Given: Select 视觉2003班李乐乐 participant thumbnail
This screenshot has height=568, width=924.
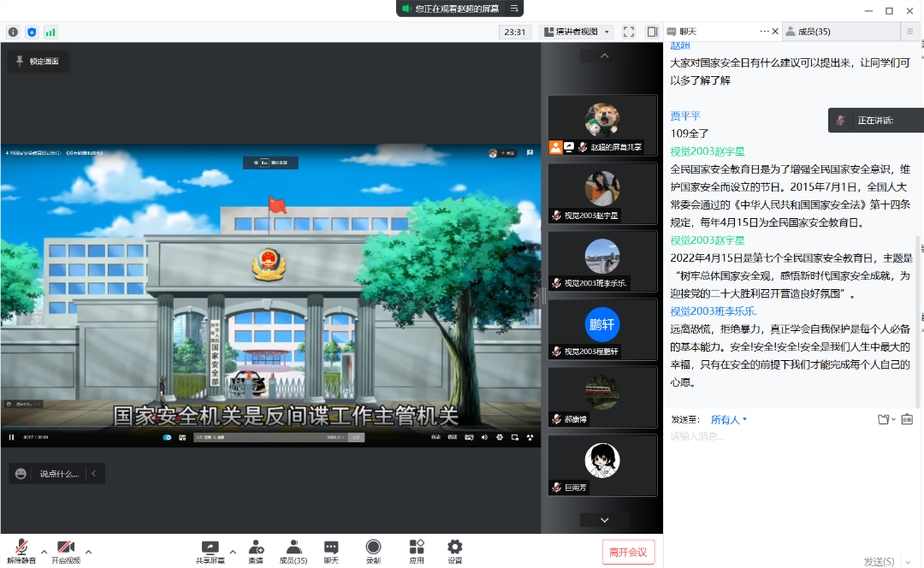Looking at the screenshot, I should (x=602, y=262).
